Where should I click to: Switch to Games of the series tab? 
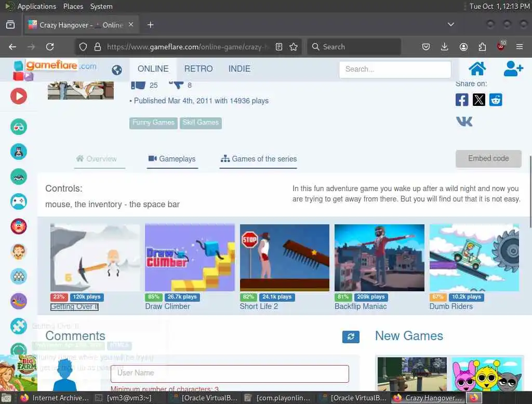(259, 159)
